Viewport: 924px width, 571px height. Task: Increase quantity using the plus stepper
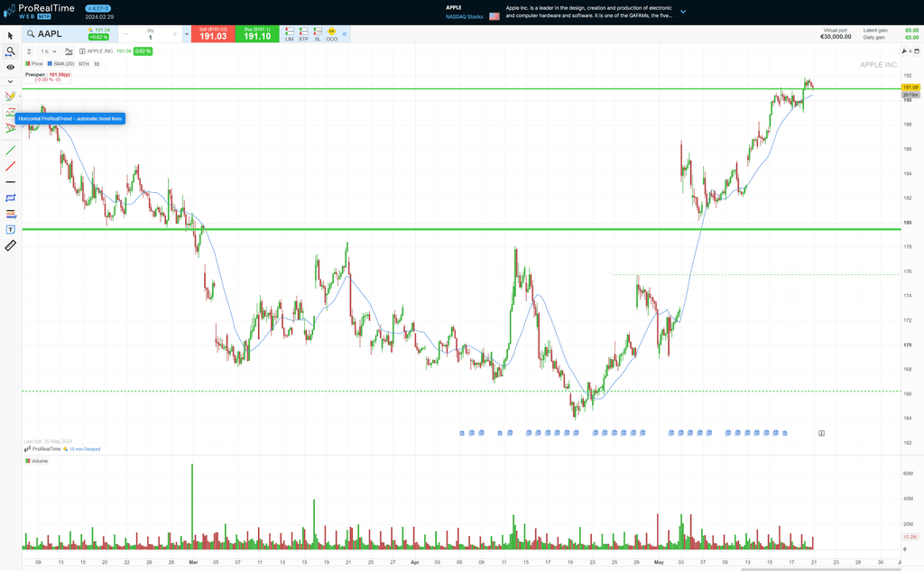(x=173, y=33)
